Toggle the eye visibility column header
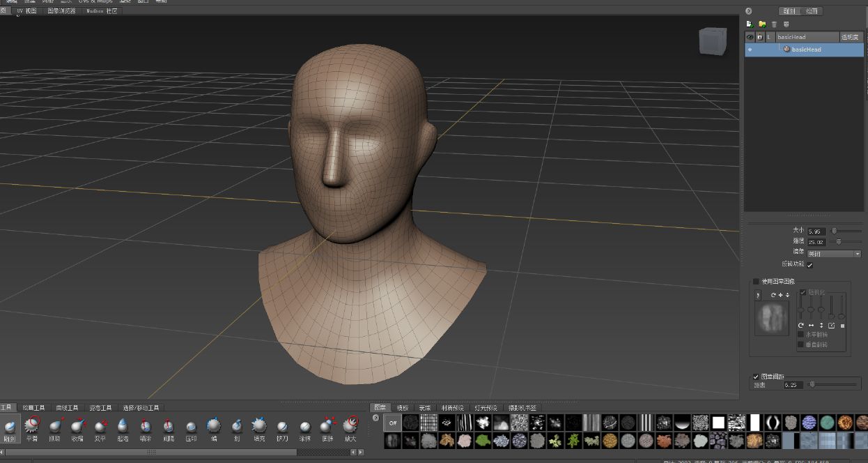Viewport: 868px width, 463px height. click(750, 37)
